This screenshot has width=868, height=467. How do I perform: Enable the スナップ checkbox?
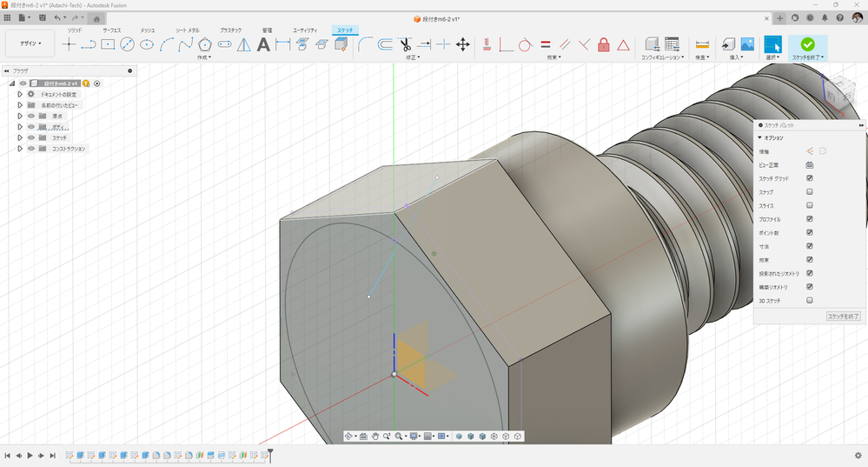pos(809,191)
